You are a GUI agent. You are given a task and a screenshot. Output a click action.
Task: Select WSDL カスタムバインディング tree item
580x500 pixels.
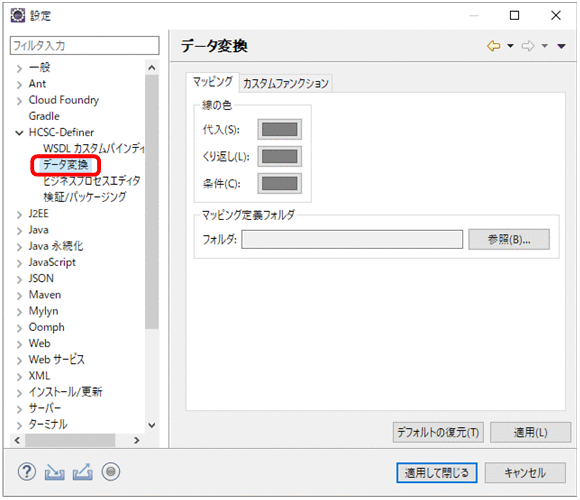94,149
